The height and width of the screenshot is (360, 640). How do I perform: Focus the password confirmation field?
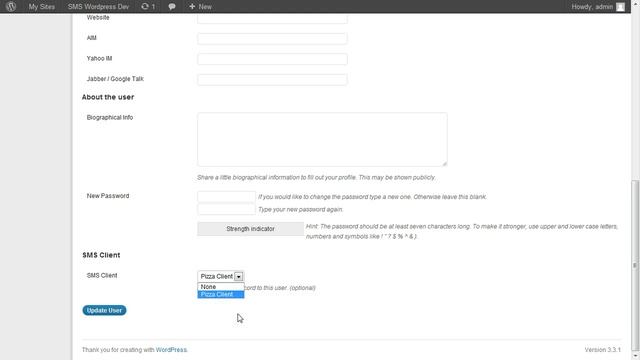coord(226,209)
